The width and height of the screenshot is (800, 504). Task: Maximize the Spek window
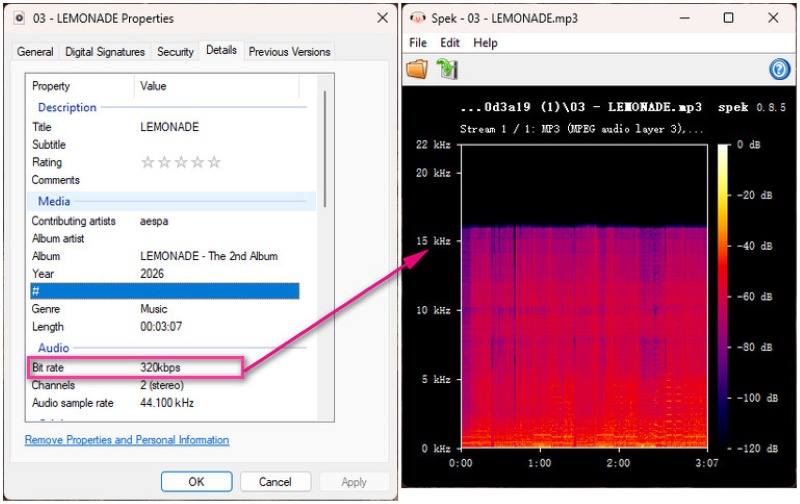click(x=729, y=18)
